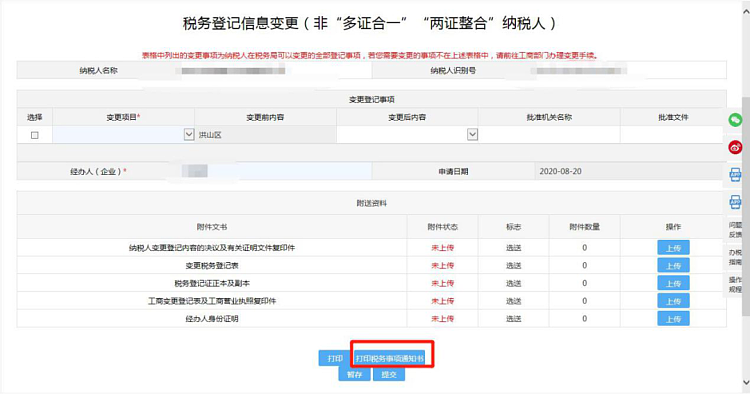Click the 提交 button
The width and height of the screenshot is (750, 394).
(x=389, y=374)
